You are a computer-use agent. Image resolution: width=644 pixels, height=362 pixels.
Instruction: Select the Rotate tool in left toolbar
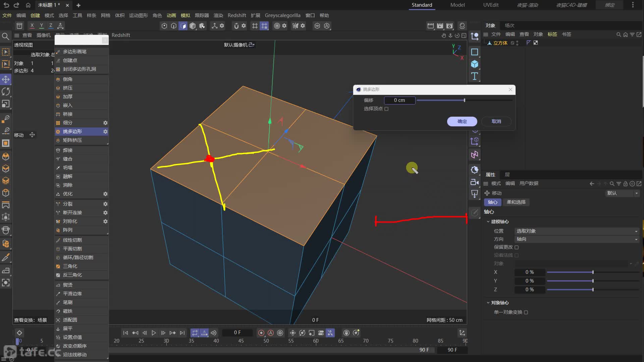click(x=6, y=92)
